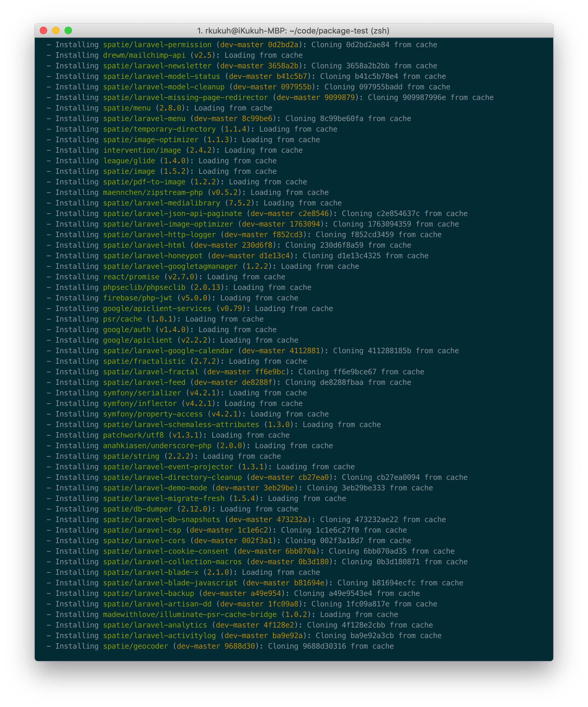Click 'spatie/laravel-event-projector' package
Screen dimensions: 588x707
point(168,466)
